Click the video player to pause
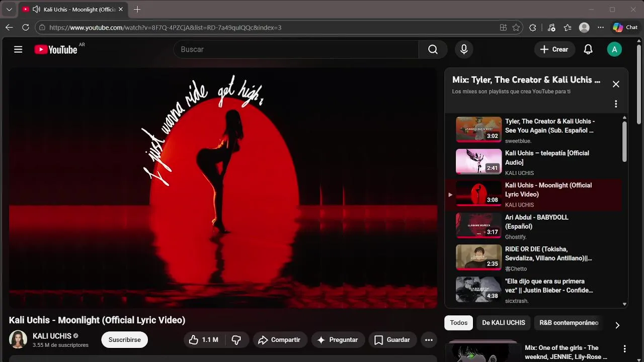 point(223,188)
